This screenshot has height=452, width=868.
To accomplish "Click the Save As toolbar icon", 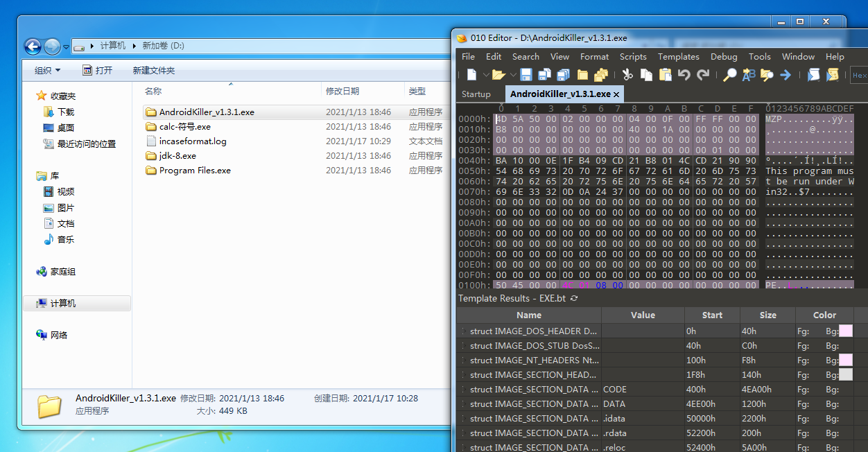I will point(544,75).
